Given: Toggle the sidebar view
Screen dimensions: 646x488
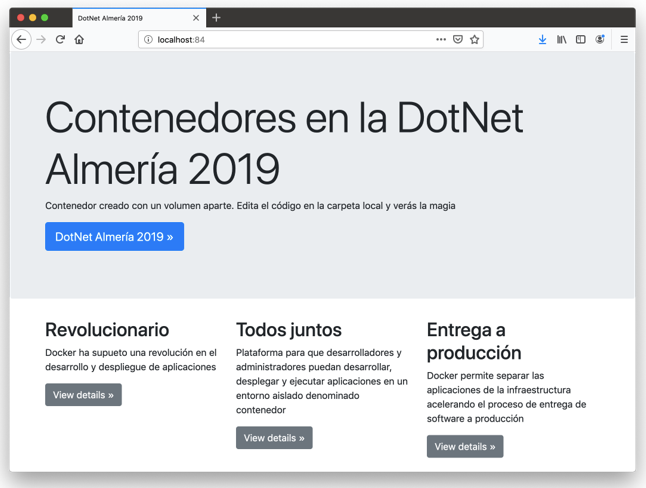Looking at the screenshot, I should [x=580, y=40].
